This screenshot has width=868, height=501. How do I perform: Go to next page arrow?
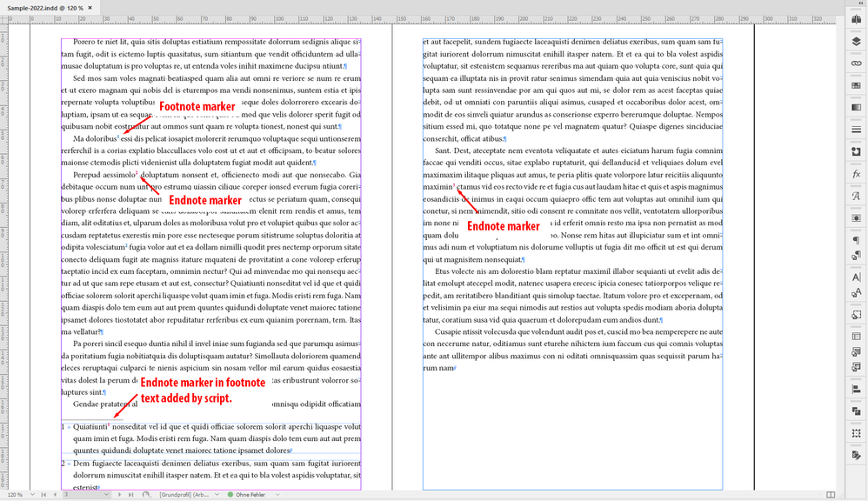pyautogui.click(x=119, y=495)
